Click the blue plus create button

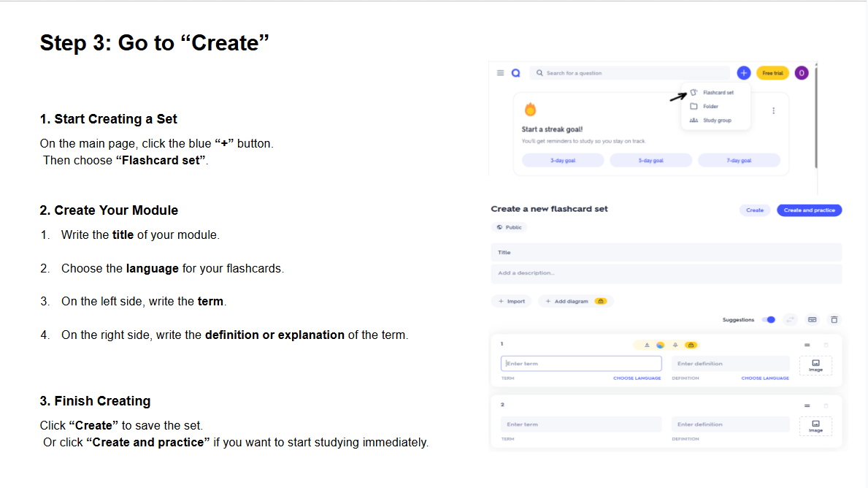coord(743,73)
